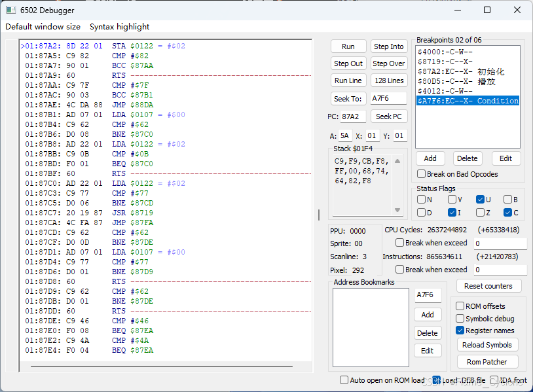
Task: Click the A register field
Action: (345, 136)
